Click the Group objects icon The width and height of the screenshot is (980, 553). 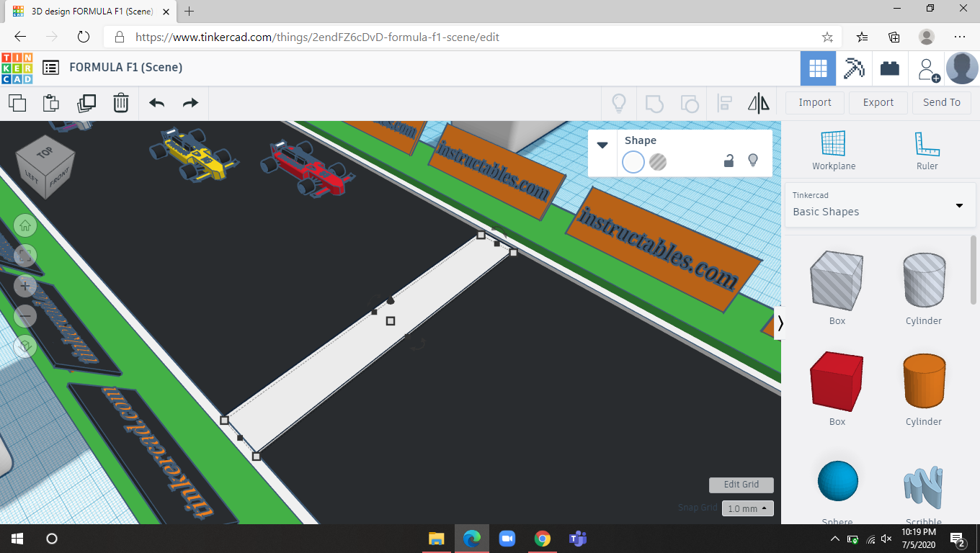click(x=654, y=103)
